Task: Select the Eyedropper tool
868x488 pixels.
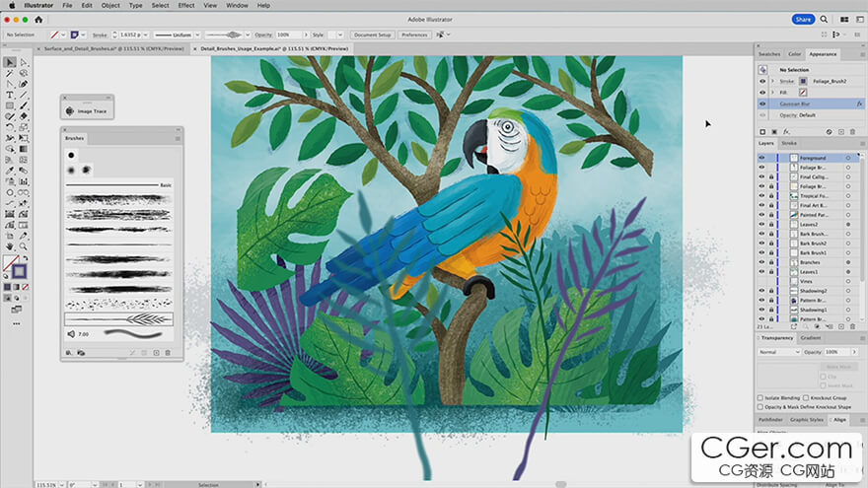Action: tap(10, 171)
